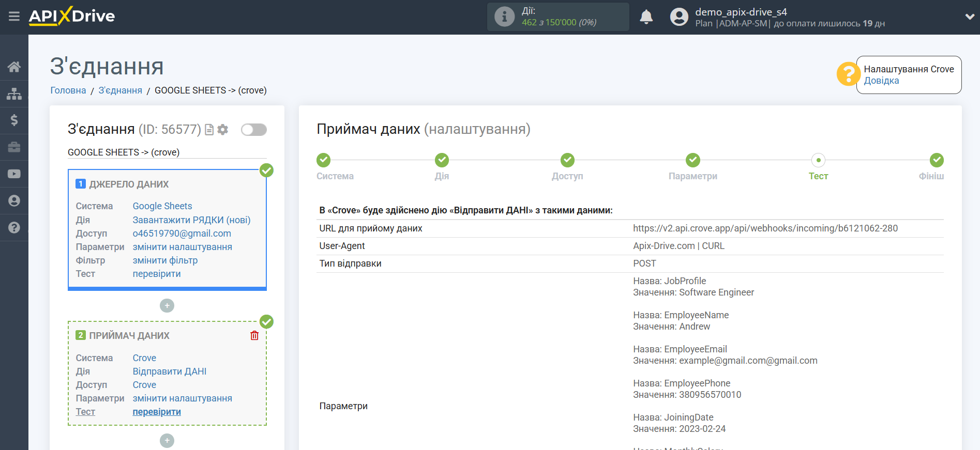Open the YouTube video sidebar icon

(14, 174)
